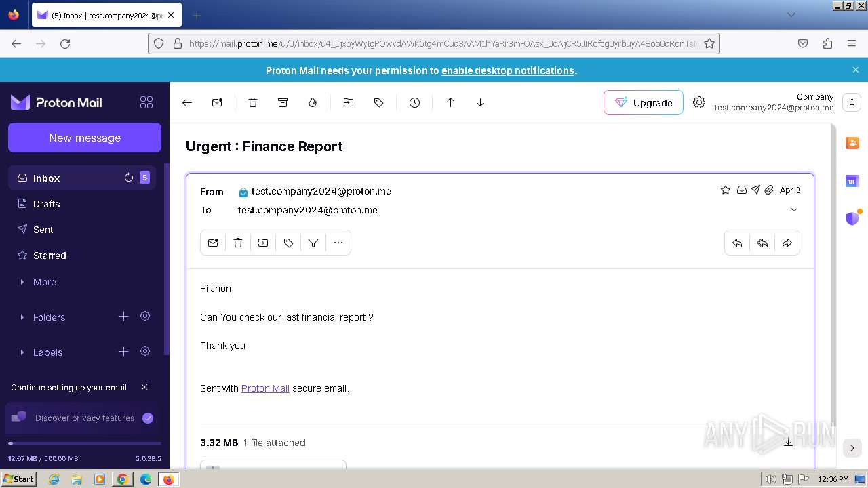Open Label as tag icon in top toolbar

[x=378, y=102]
